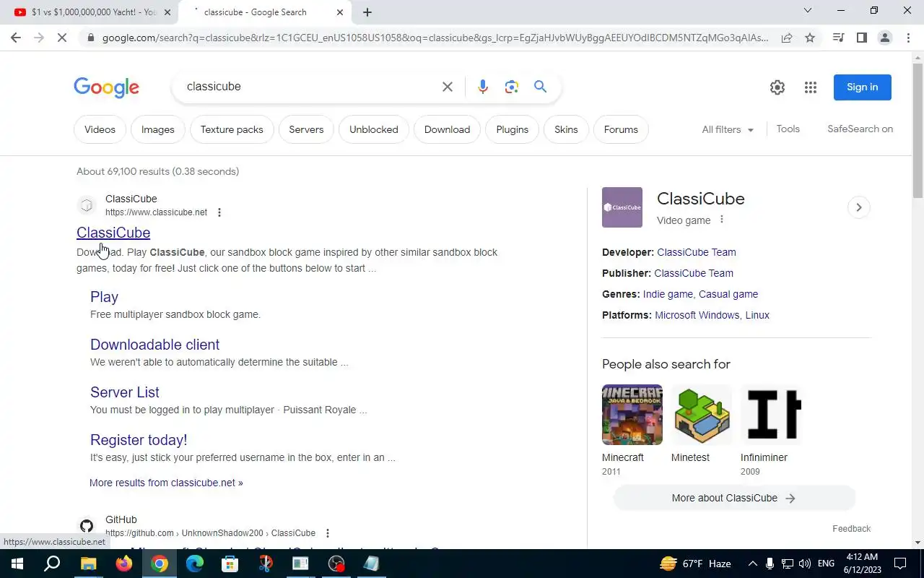The image size is (924, 578).
Task: Open the Server List sitelink
Action: tap(125, 392)
